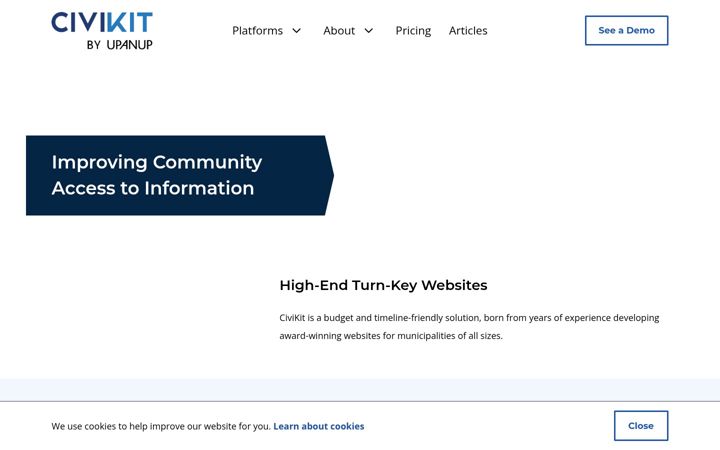The image size is (720, 450).
Task: Click the See a Demo button
Action: pos(626,30)
